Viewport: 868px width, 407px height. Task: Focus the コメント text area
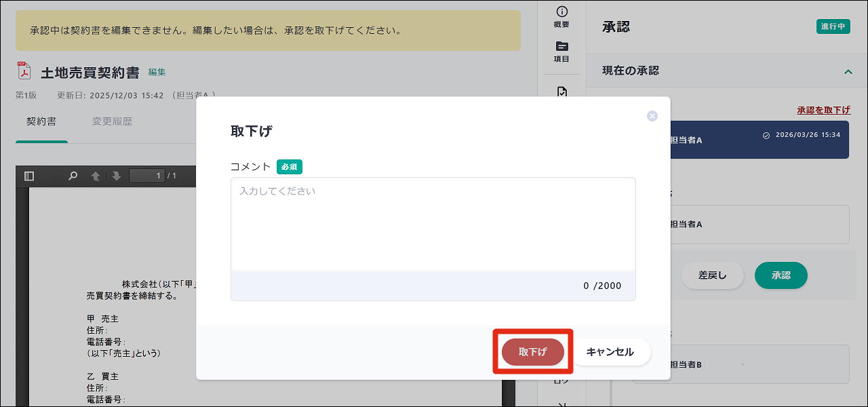(x=433, y=224)
